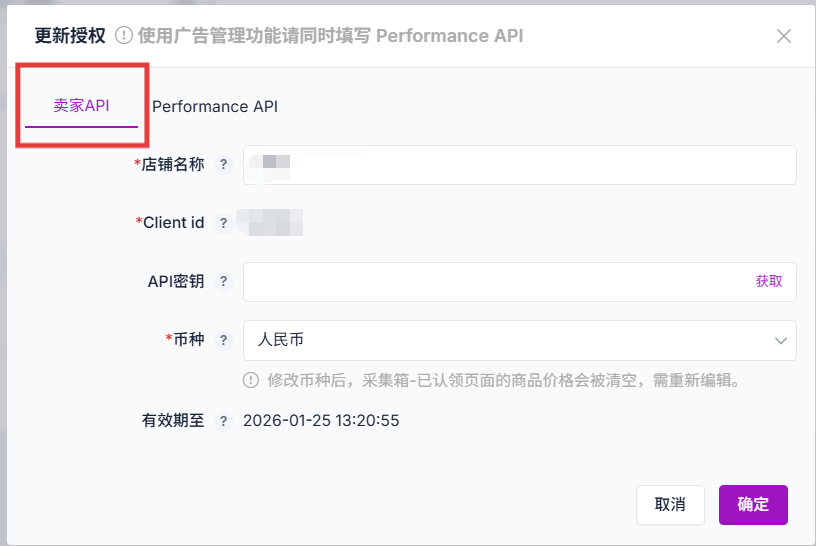Click the help icon next to 币种
Image resolution: width=816 pixels, height=546 pixels.
224,340
